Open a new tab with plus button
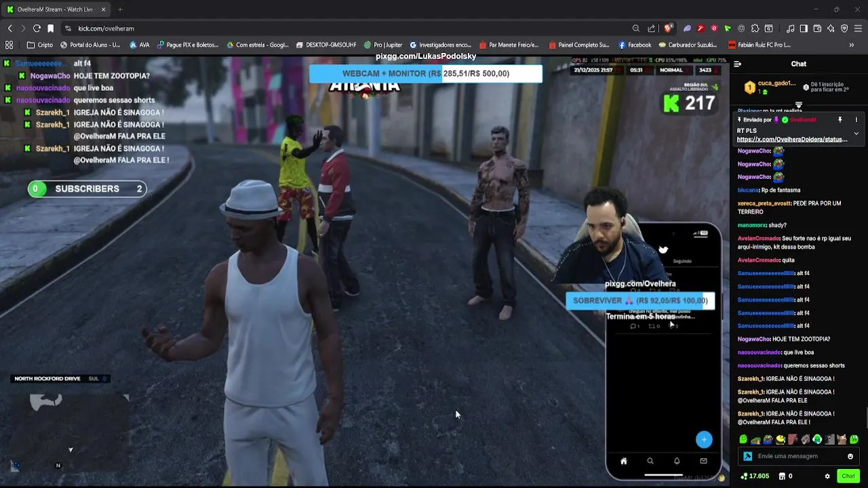 [120, 9]
